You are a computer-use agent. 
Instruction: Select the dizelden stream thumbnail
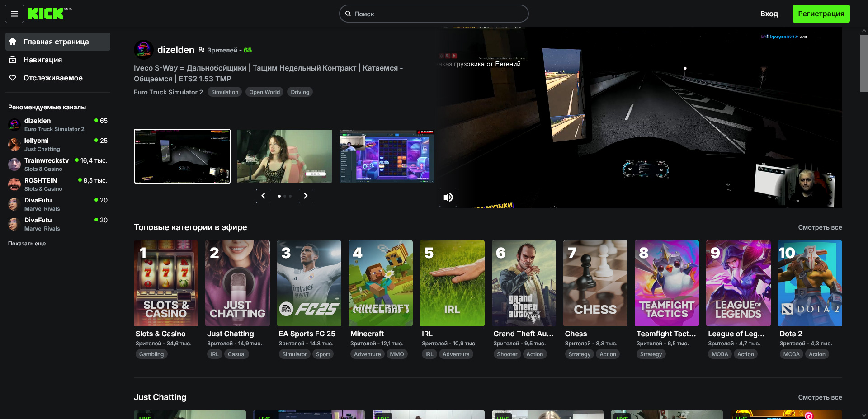[182, 156]
